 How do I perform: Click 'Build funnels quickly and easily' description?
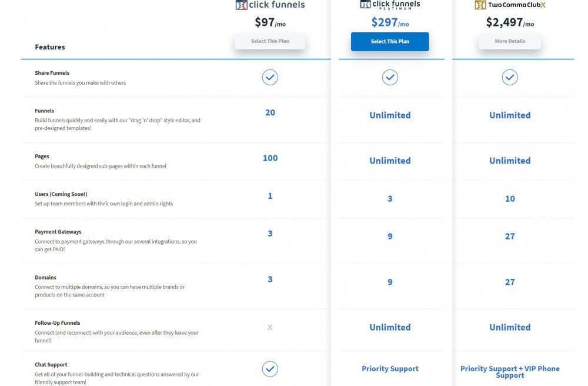tap(118, 124)
